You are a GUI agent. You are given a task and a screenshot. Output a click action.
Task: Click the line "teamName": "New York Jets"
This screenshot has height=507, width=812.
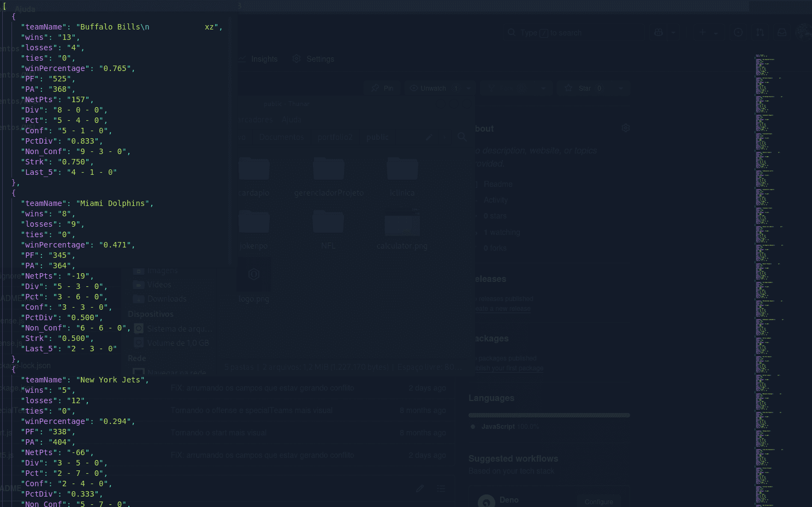pos(85,380)
